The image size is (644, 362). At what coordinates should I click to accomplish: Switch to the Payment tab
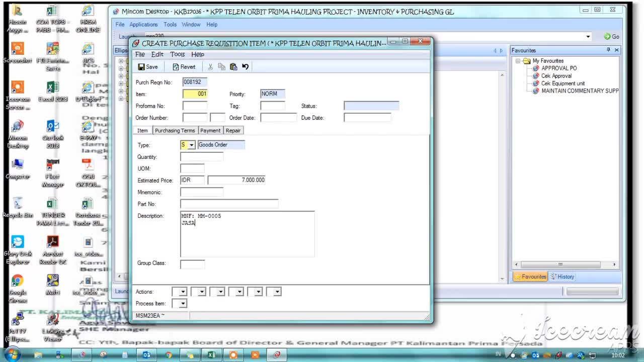(x=210, y=131)
